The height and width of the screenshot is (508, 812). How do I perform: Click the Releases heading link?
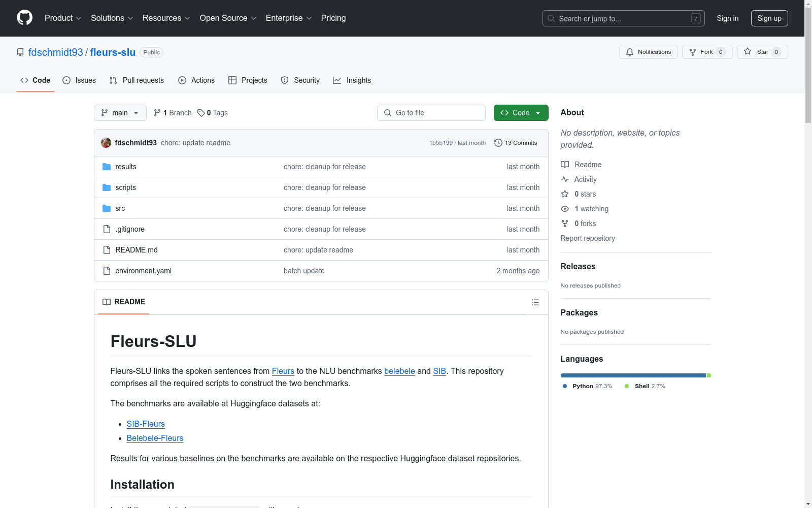pyautogui.click(x=578, y=266)
